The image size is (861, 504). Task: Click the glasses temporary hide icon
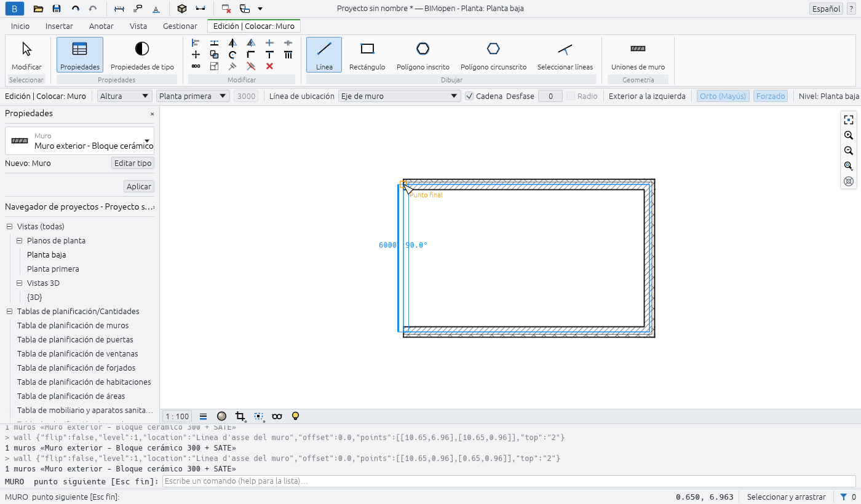point(277,416)
